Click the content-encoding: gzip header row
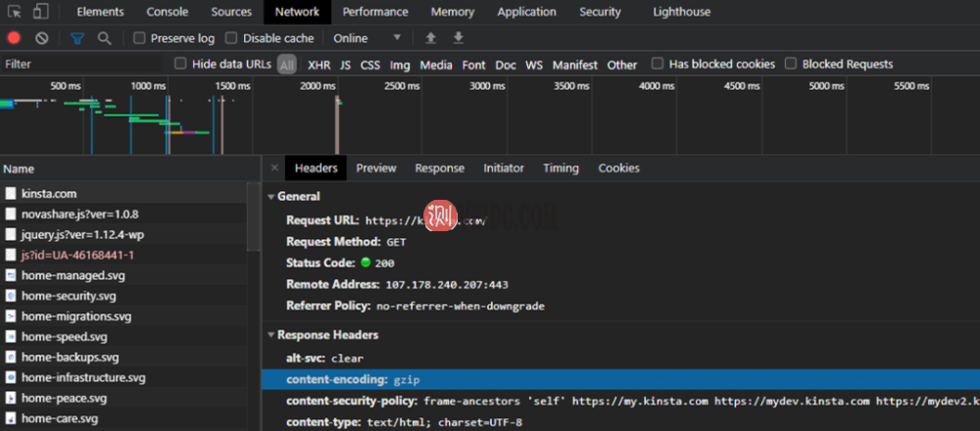This screenshot has width=980, height=431. [x=620, y=379]
